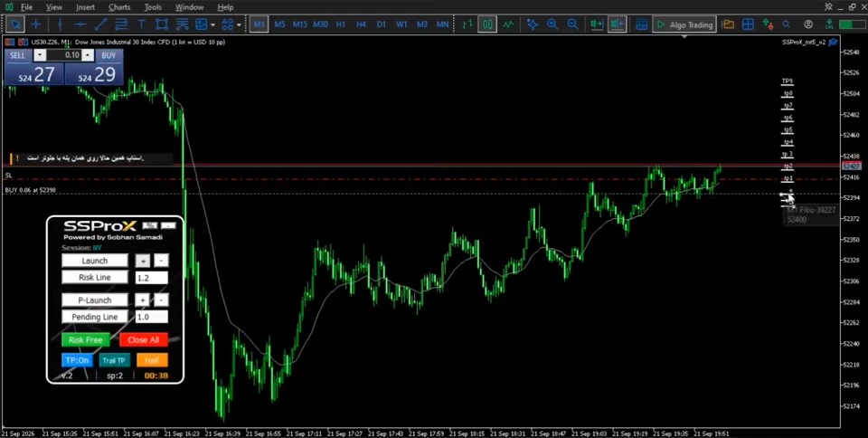The image size is (868, 438).
Task: Open the data folder icon
Action: 728,24
